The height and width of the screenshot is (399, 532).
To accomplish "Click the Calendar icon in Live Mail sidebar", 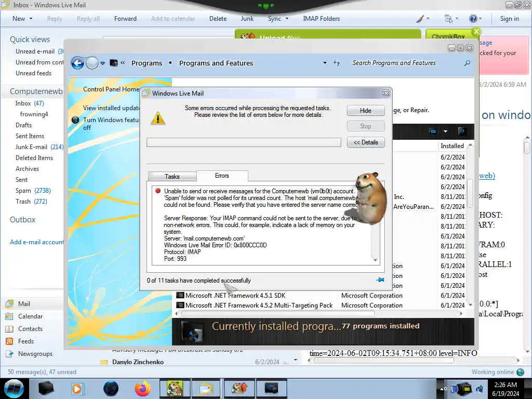I will click(x=9, y=316).
